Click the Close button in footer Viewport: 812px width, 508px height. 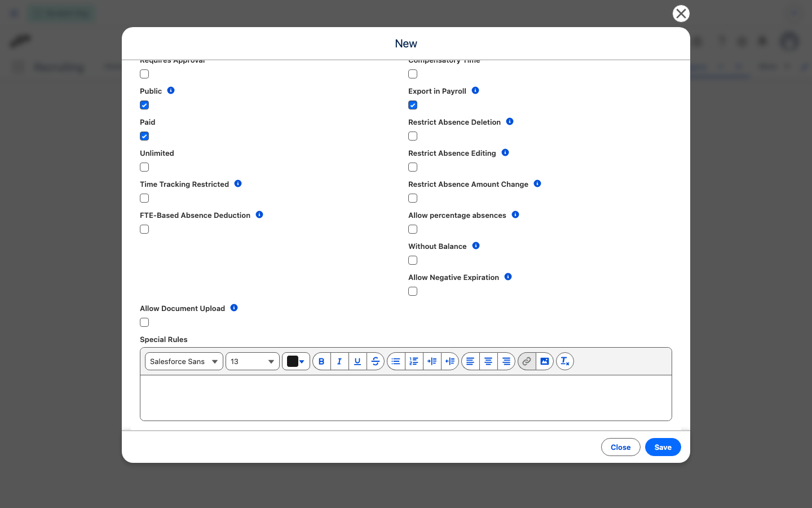(621, 447)
